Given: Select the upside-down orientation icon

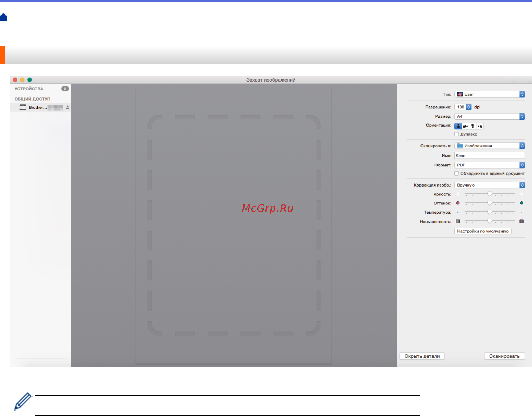Looking at the screenshot, I should [x=473, y=126].
